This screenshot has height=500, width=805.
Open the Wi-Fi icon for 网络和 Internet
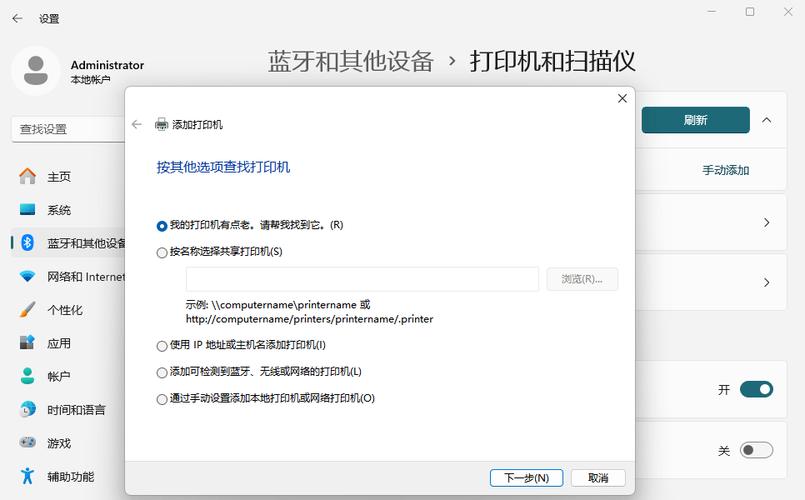(28, 276)
